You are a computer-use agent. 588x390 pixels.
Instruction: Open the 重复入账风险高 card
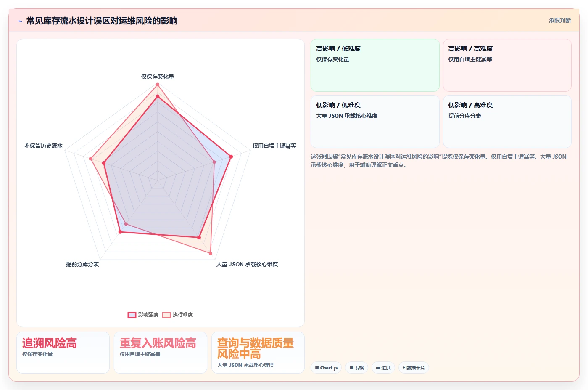click(x=161, y=353)
